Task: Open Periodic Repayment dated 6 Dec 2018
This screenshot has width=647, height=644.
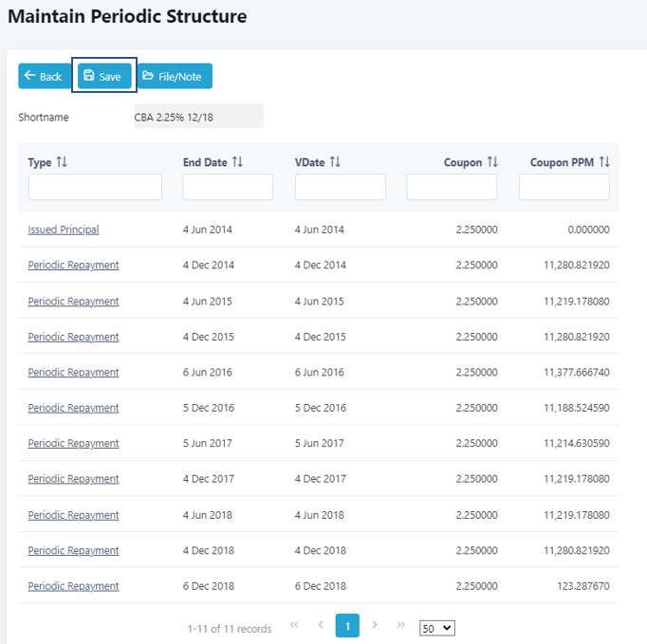Action: click(x=73, y=586)
